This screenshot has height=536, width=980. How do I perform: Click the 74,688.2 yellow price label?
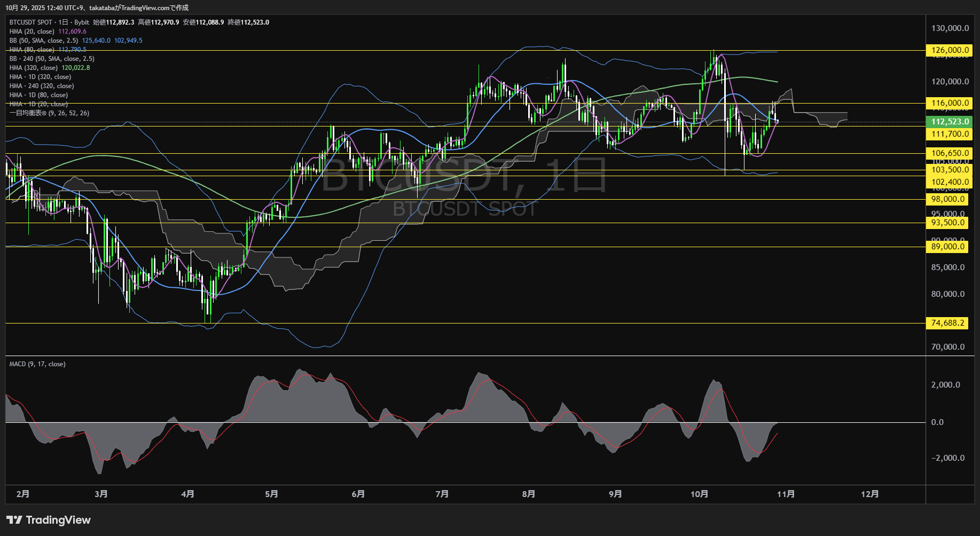947,323
